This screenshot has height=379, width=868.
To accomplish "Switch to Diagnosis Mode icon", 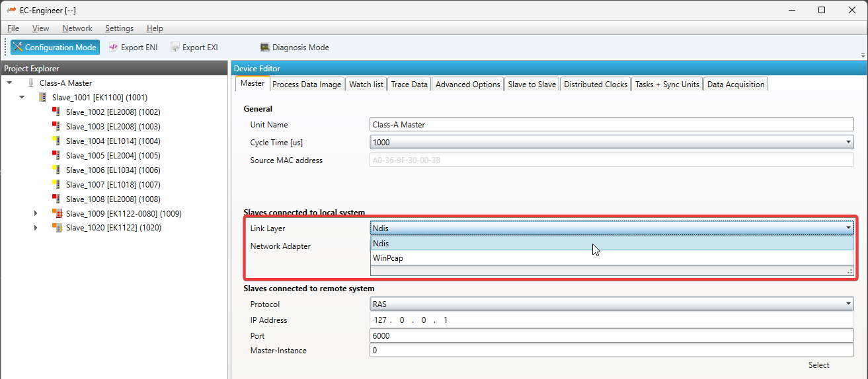I will pyautogui.click(x=265, y=48).
